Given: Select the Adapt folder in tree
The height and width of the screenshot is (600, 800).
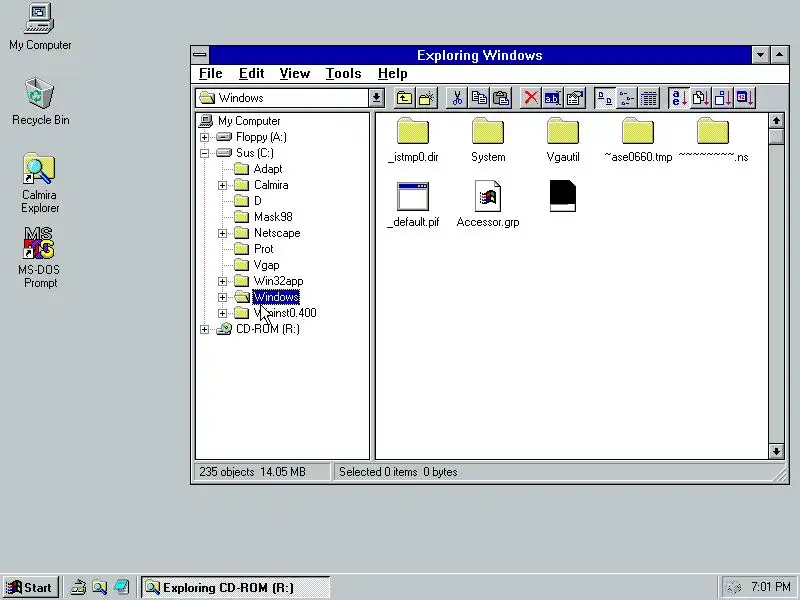Looking at the screenshot, I should 268,169.
